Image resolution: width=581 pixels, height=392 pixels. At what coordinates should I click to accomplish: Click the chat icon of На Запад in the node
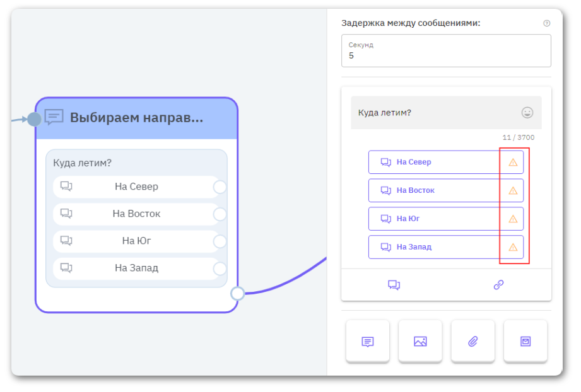point(66,268)
